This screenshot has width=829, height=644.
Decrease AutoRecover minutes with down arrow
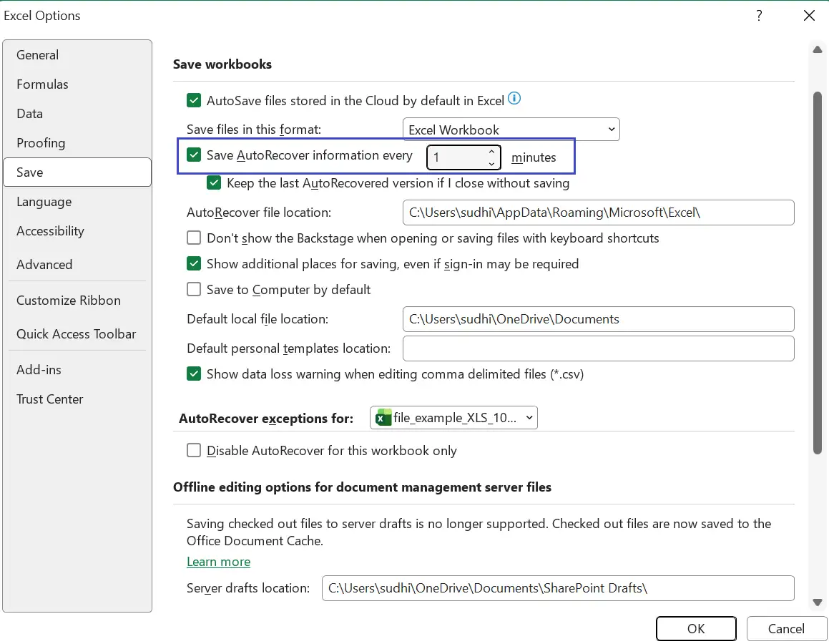(491, 163)
